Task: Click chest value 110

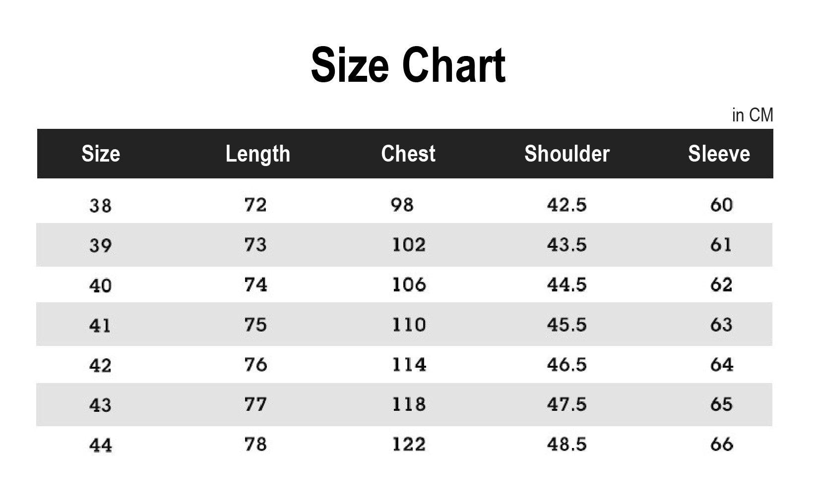Action: (x=409, y=325)
